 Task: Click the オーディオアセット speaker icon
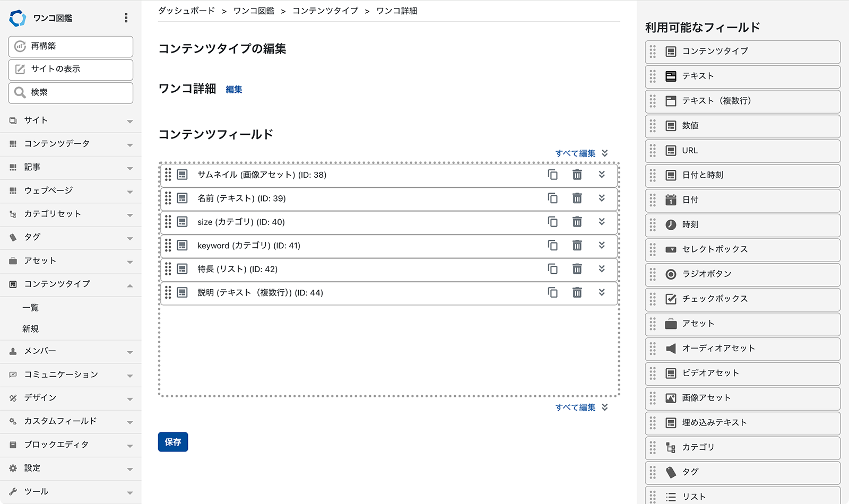click(671, 349)
